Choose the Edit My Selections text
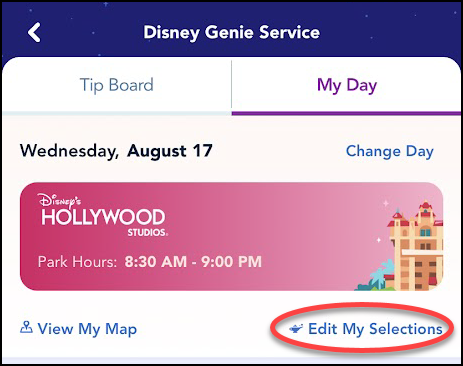Image resolution: width=463 pixels, height=366 pixels. [375, 329]
